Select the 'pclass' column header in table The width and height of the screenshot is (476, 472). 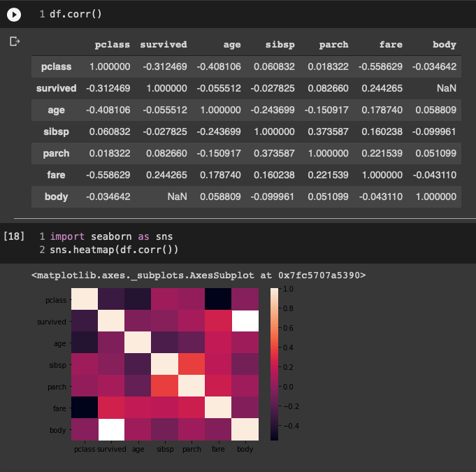point(112,45)
